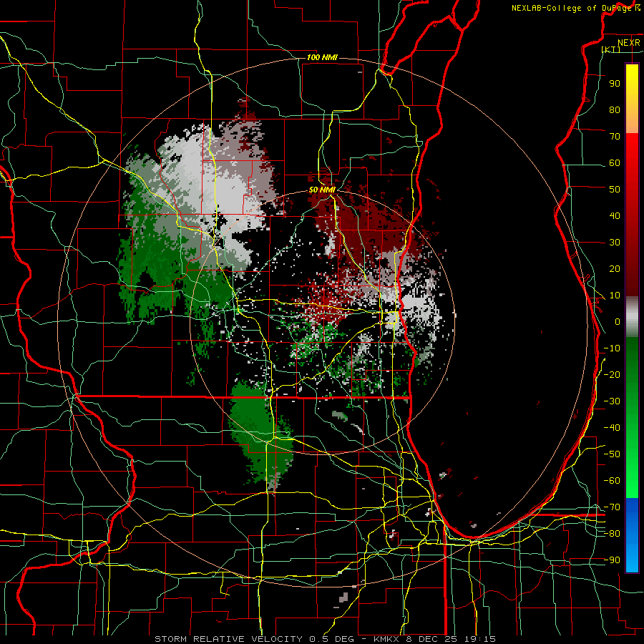Click the "50" tick label on the color scale
The height and width of the screenshot is (644, 644).
(x=615, y=190)
